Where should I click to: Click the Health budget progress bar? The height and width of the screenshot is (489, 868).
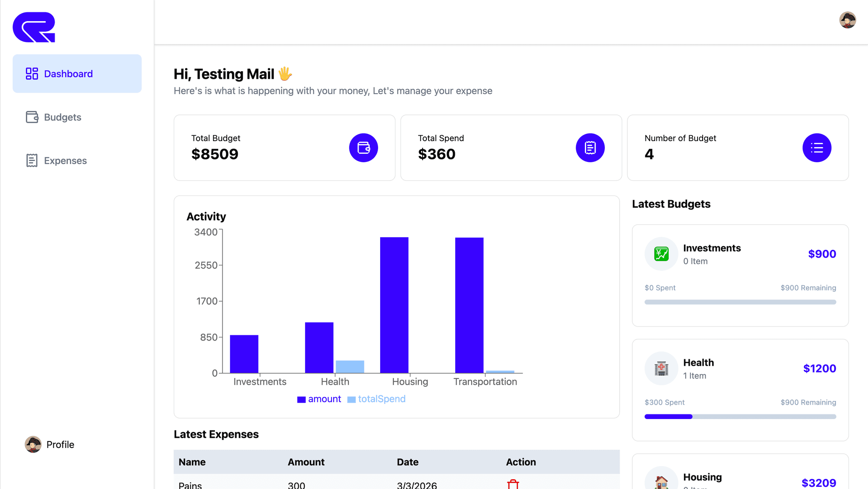[740, 417]
